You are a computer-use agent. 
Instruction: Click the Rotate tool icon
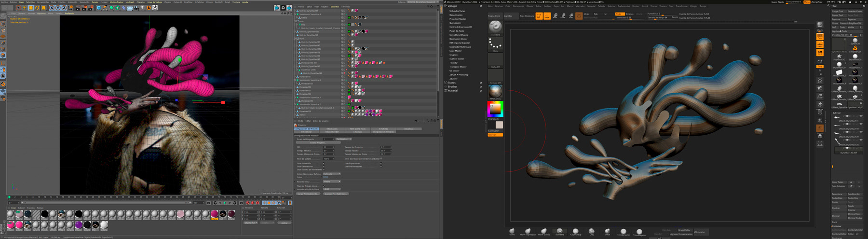tap(37, 8)
